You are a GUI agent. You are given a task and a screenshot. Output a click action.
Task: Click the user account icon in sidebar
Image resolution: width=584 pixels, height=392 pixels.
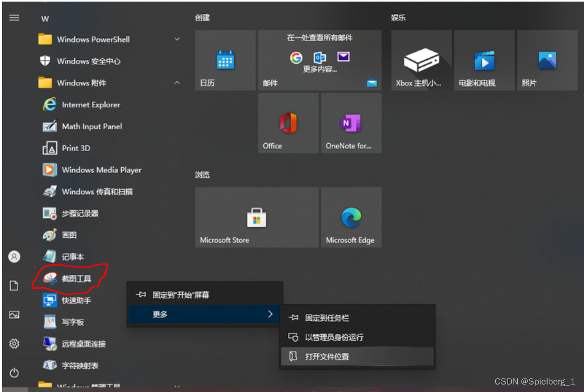[14, 256]
